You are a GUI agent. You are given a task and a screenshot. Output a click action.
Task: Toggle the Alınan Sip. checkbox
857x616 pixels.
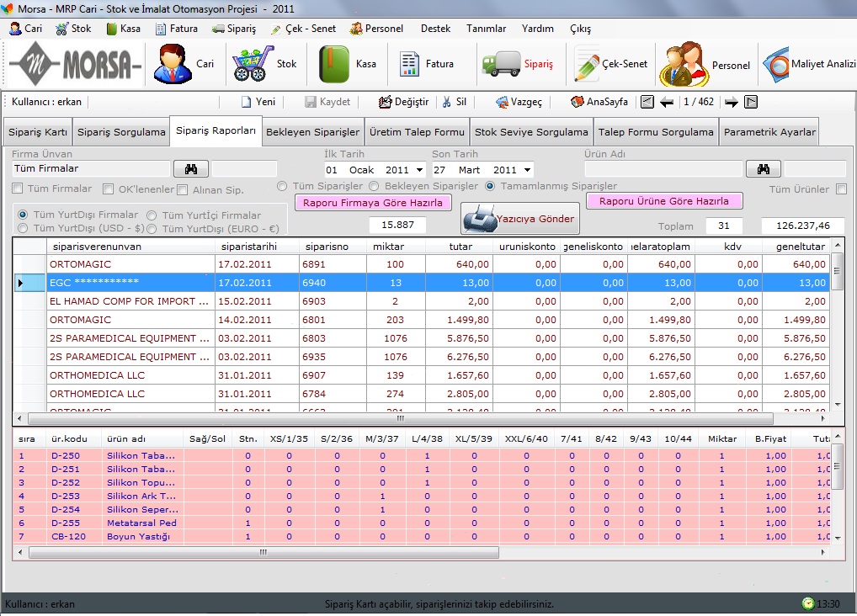coord(183,189)
